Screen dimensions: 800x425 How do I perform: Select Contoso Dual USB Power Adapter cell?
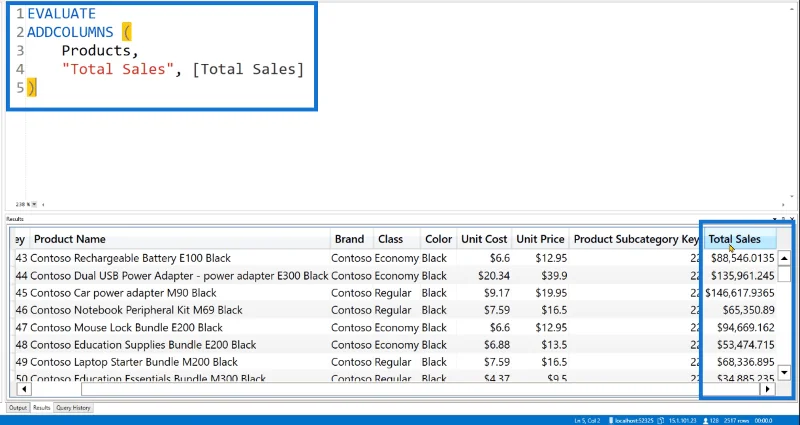coord(179,276)
